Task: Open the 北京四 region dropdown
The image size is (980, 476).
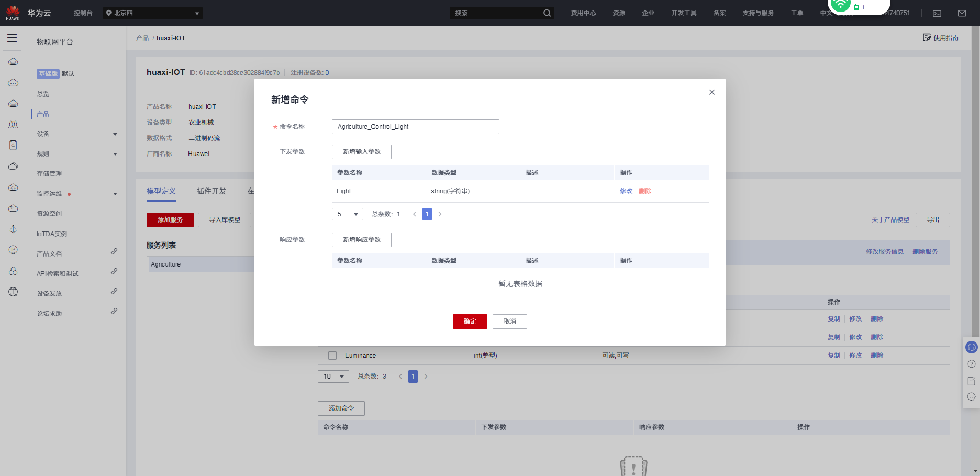Action: pos(153,13)
